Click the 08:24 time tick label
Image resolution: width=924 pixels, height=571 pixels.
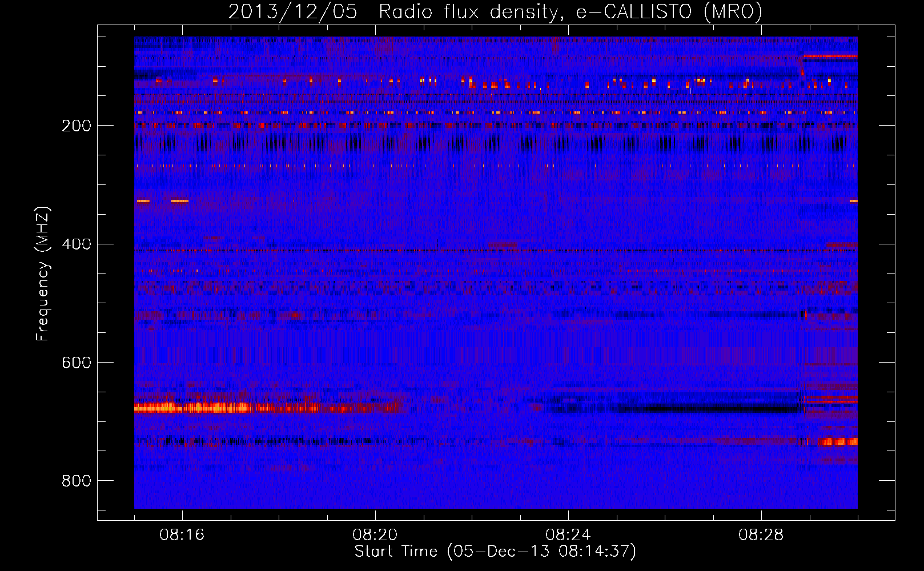[568, 535]
